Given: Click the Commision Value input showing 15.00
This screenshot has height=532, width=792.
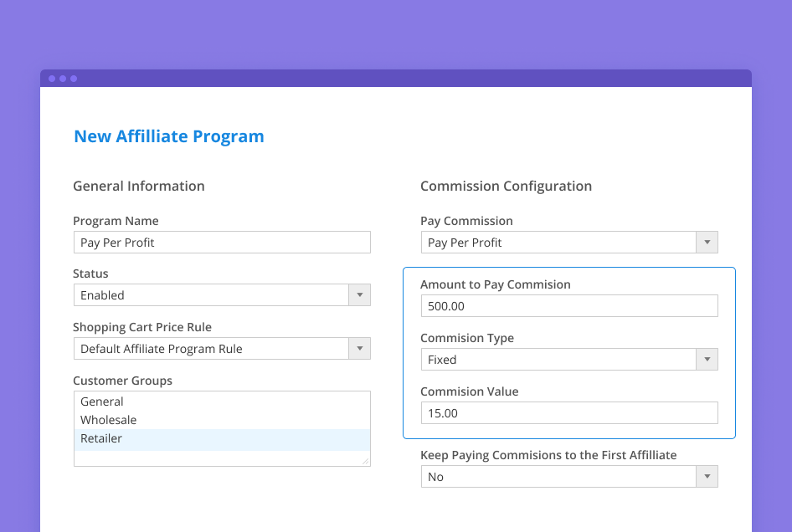Looking at the screenshot, I should 569,413.
